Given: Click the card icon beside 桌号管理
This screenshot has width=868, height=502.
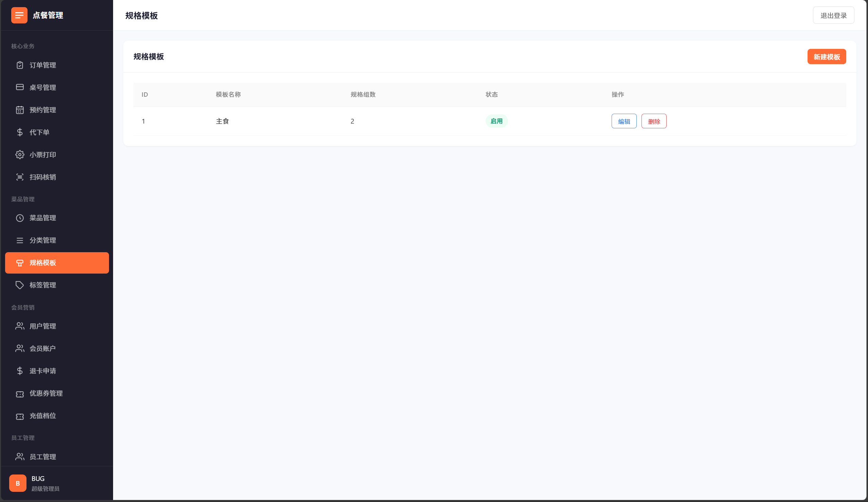Looking at the screenshot, I should pyautogui.click(x=20, y=88).
